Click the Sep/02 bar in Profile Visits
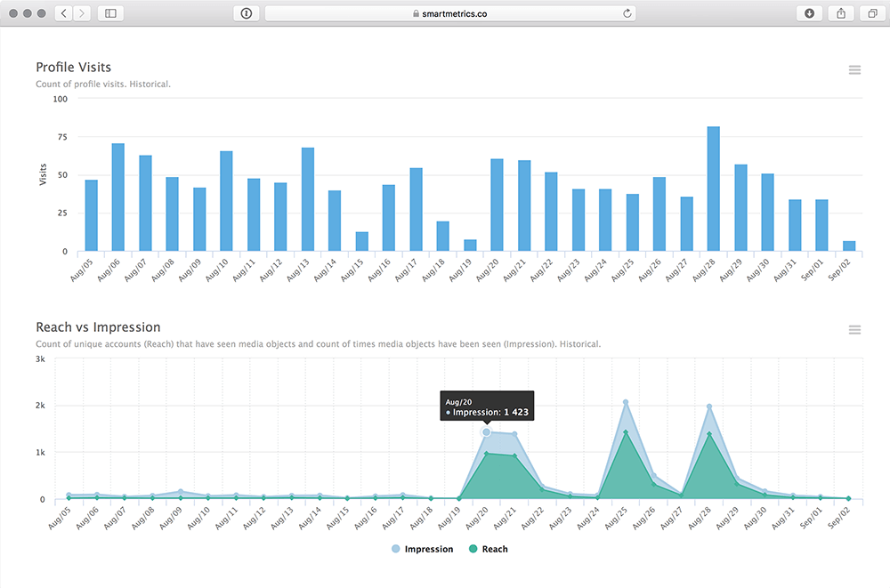Screen dimensions: 890x588 coord(849,246)
